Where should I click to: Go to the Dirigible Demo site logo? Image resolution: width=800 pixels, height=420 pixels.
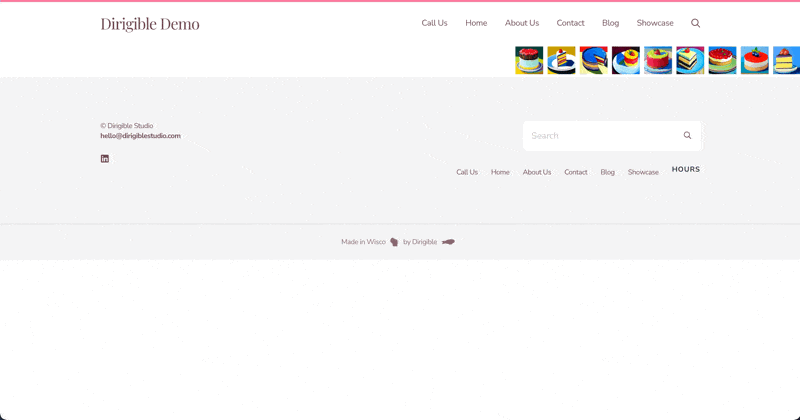point(150,23)
